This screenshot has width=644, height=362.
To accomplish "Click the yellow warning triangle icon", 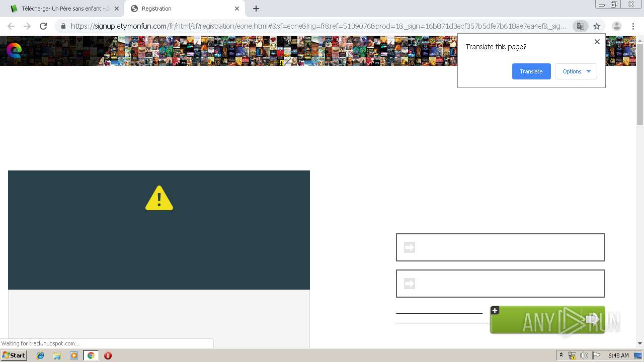I will (159, 198).
